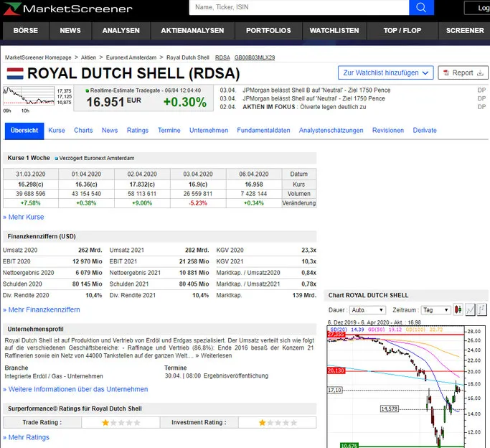Click the Netherlands flag icon
The width and height of the screenshot is (490, 448).
15,73
